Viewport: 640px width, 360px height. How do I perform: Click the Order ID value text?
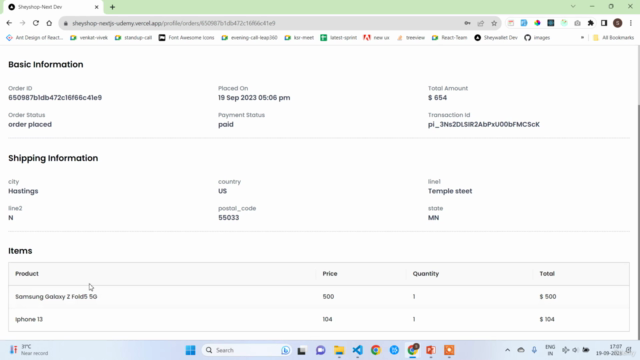point(55,98)
